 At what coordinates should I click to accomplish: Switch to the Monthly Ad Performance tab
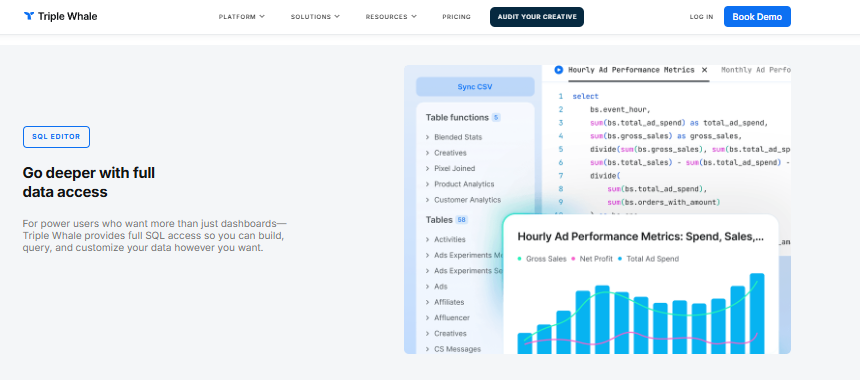pyautogui.click(x=756, y=70)
